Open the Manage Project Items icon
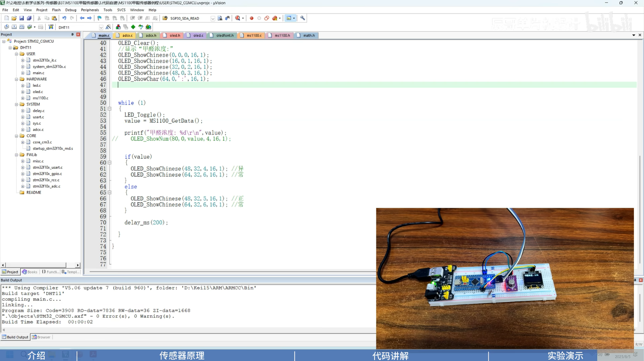This screenshot has width=644, height=361. pyautogui.click(x=118, y=27)
